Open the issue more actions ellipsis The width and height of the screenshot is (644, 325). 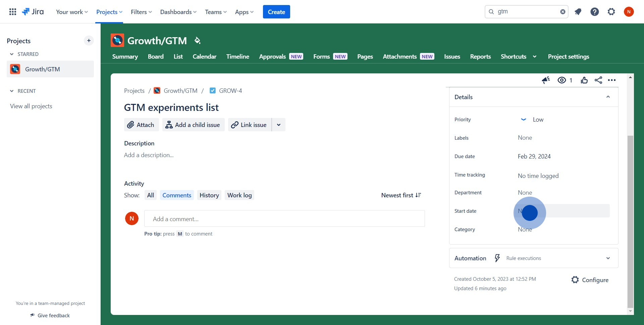[x=612, y=80]
